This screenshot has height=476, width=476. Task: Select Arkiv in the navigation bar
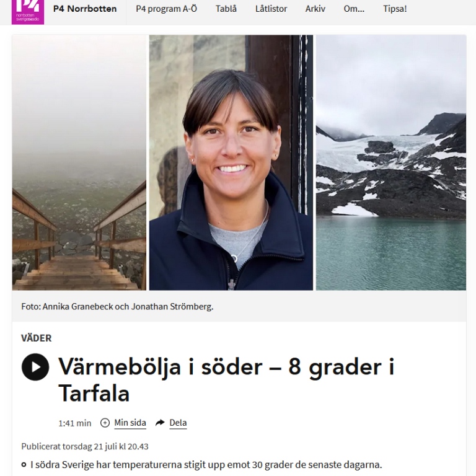point(315,9)
